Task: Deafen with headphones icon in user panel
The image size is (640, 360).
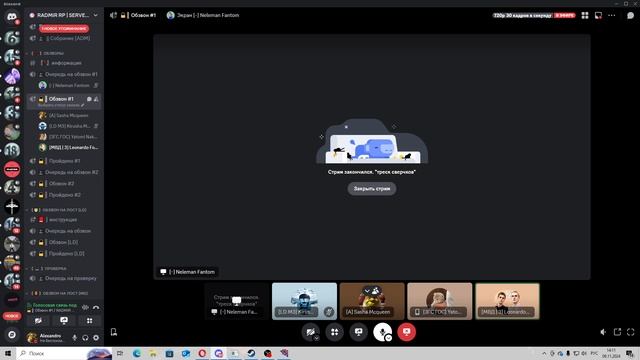Action: click(85, 338)
